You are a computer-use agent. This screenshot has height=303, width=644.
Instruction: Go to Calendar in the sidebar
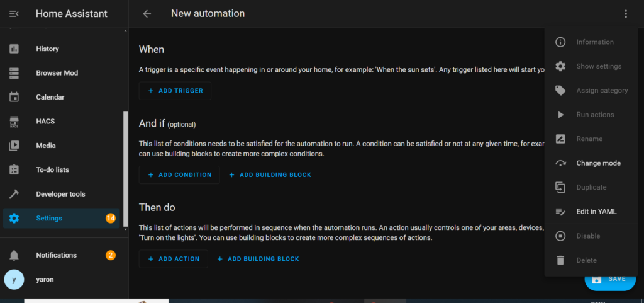62,98
